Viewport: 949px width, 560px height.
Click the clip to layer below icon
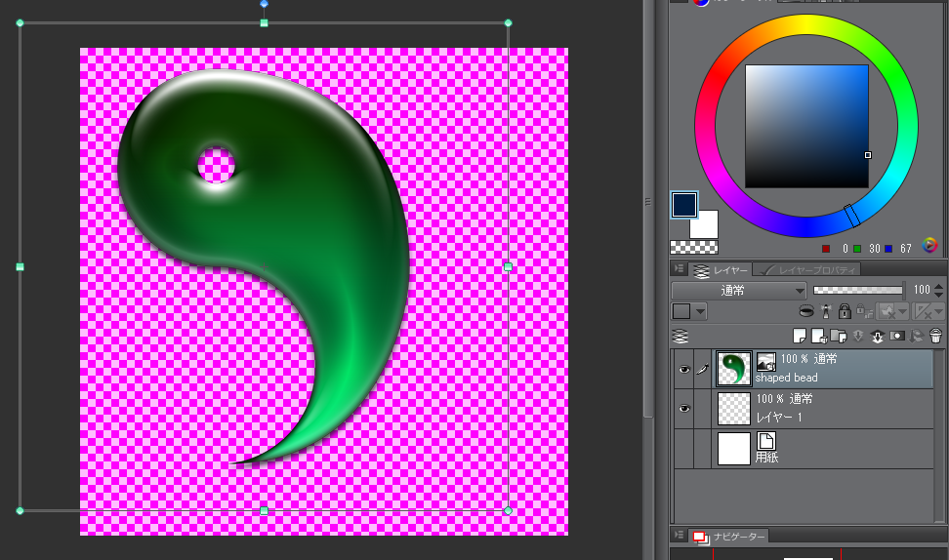pos(806,311)
